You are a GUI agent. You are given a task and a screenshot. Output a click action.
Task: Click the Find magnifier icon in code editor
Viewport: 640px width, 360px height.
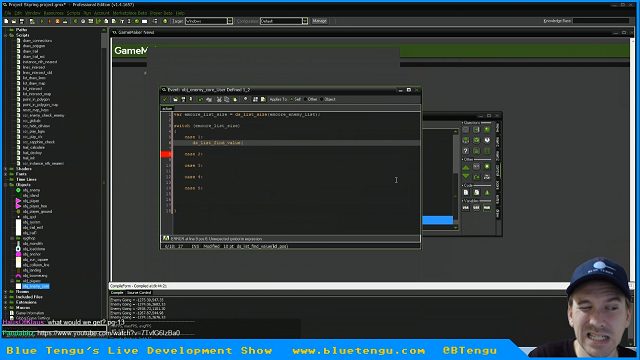coord(245,99)
